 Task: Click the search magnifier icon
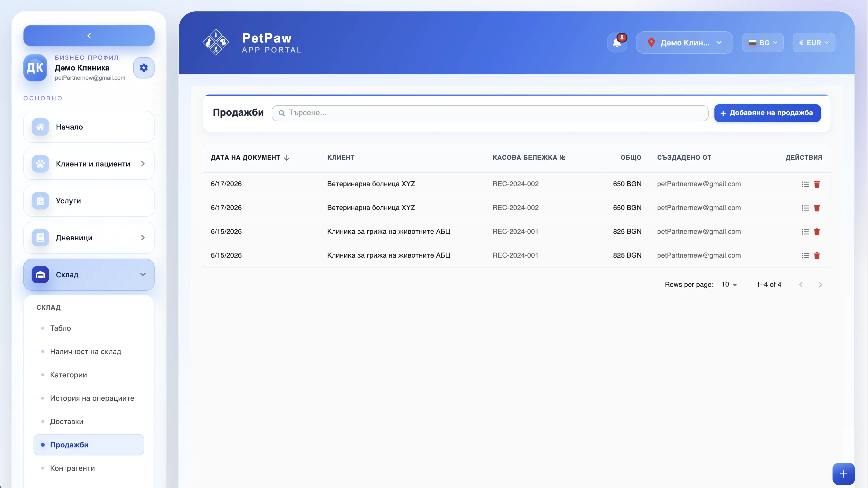point(282,113)
